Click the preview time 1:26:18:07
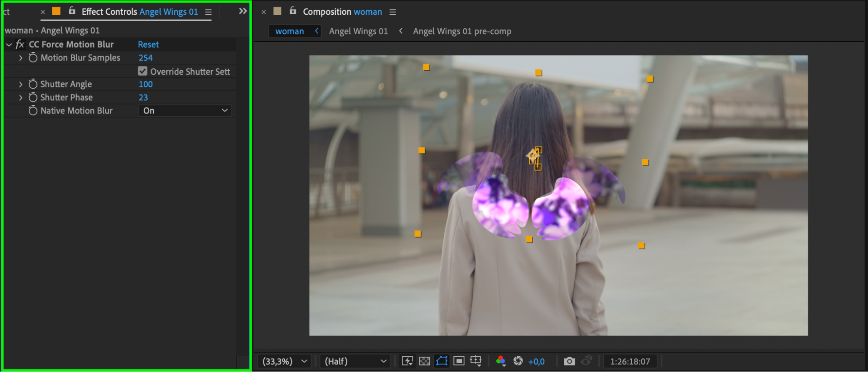 (630, 362)
